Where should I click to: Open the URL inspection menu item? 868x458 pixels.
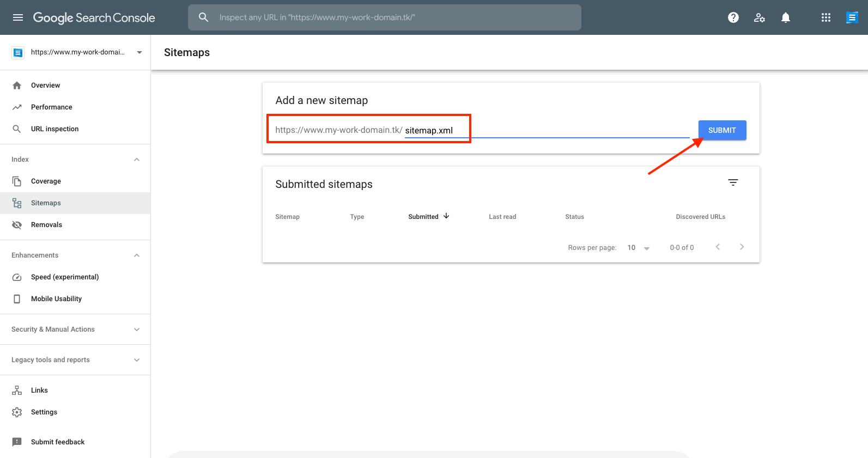click(75, 129)
